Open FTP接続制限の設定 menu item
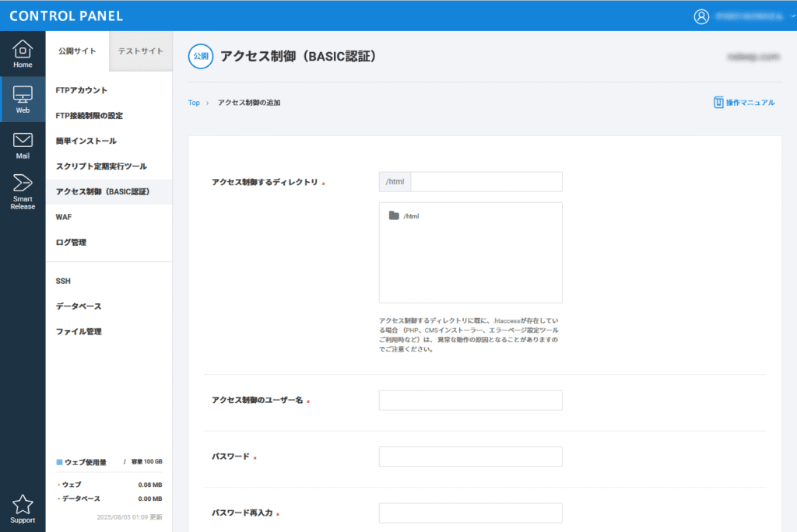 pos(109,116)
